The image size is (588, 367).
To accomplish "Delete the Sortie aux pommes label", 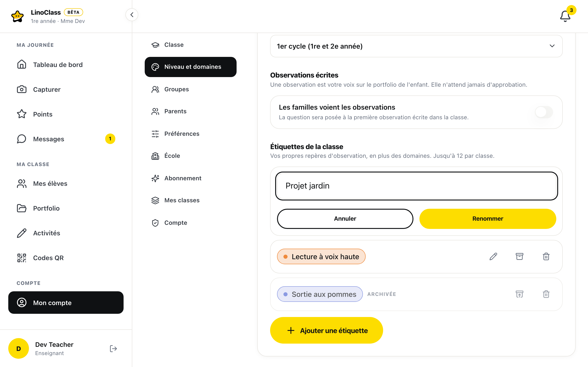I will tap(546, 294).
